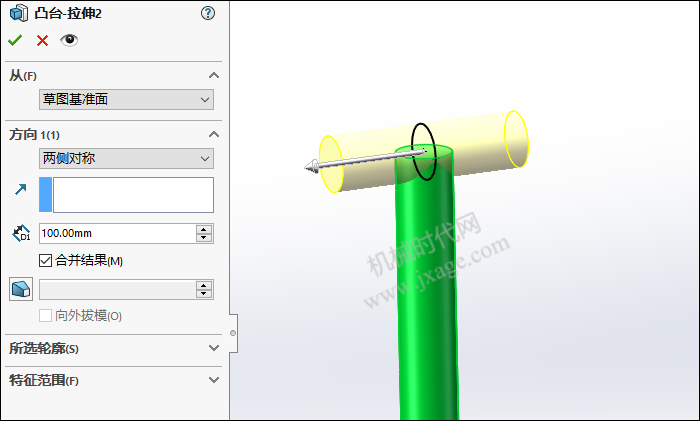Screen dimensions: 700x421
Task: Open help for 凸台-拉伸2
Action: pos(208,13)
